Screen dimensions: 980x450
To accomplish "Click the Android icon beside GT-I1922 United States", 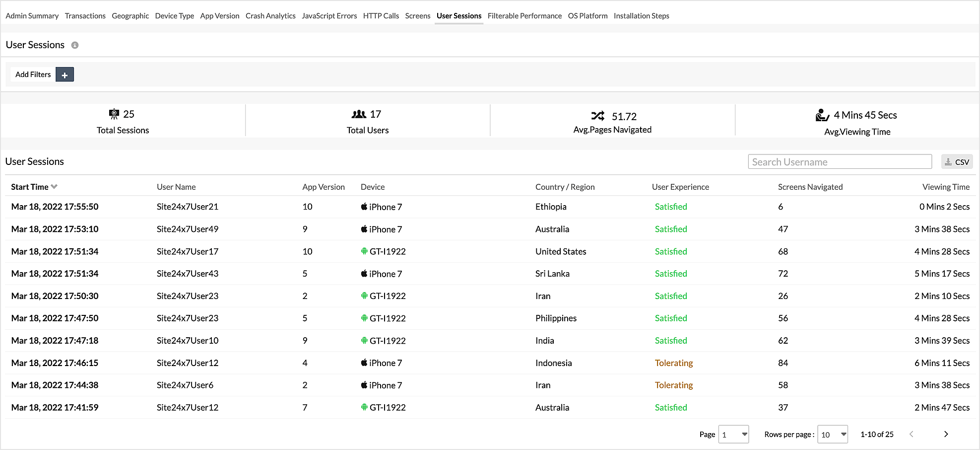I will 364,251.
